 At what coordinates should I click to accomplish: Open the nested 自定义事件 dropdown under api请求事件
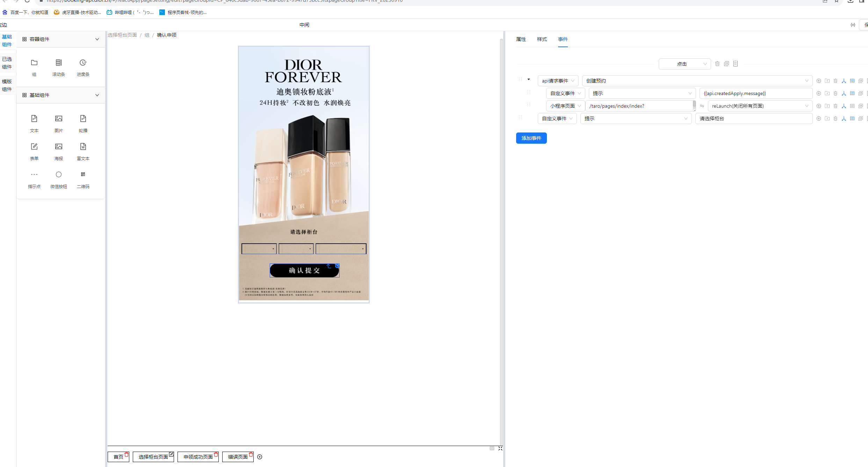(x=565, y=93)
